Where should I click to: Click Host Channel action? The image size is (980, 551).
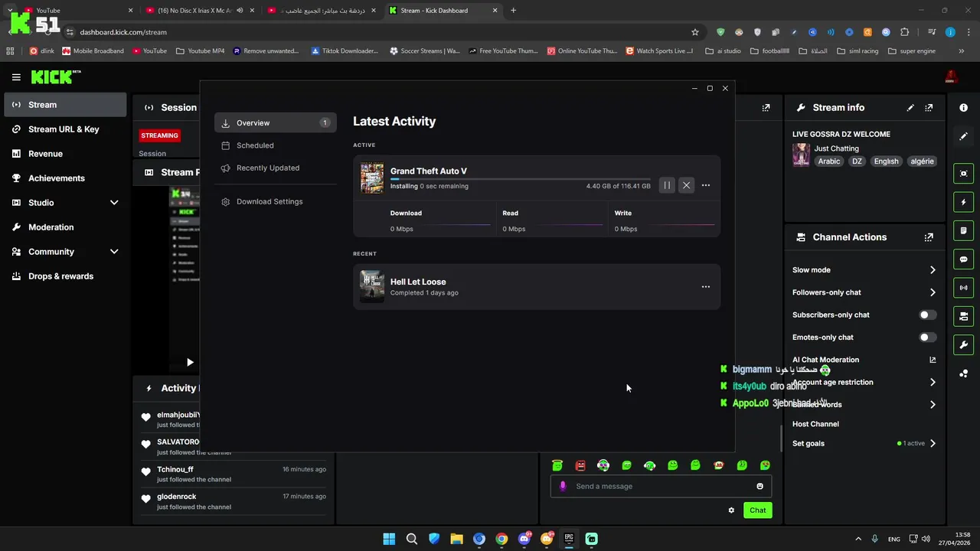tap(815, 424)
